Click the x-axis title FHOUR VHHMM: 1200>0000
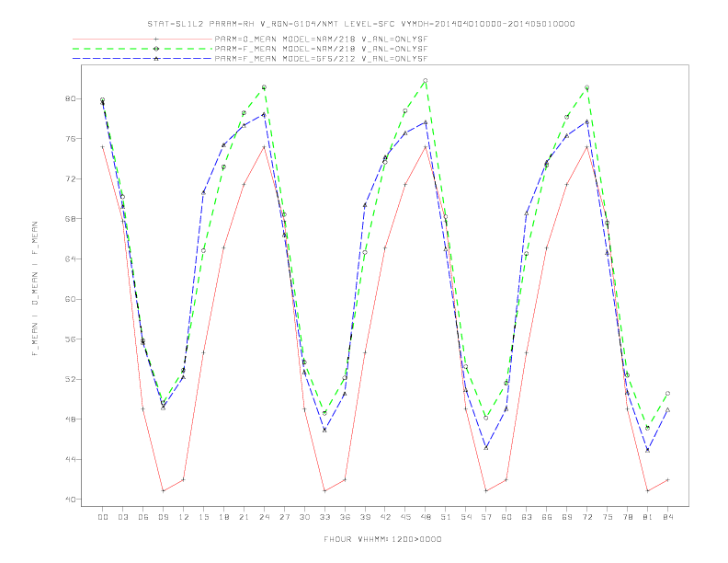Image resolution: width=728 pixels, height=563 pixels. pyautogui.click(x=382, y=539)
